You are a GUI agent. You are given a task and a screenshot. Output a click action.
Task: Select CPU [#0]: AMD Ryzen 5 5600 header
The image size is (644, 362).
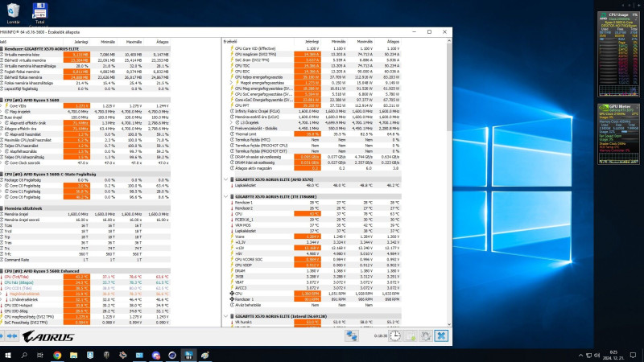click(85, 100)
